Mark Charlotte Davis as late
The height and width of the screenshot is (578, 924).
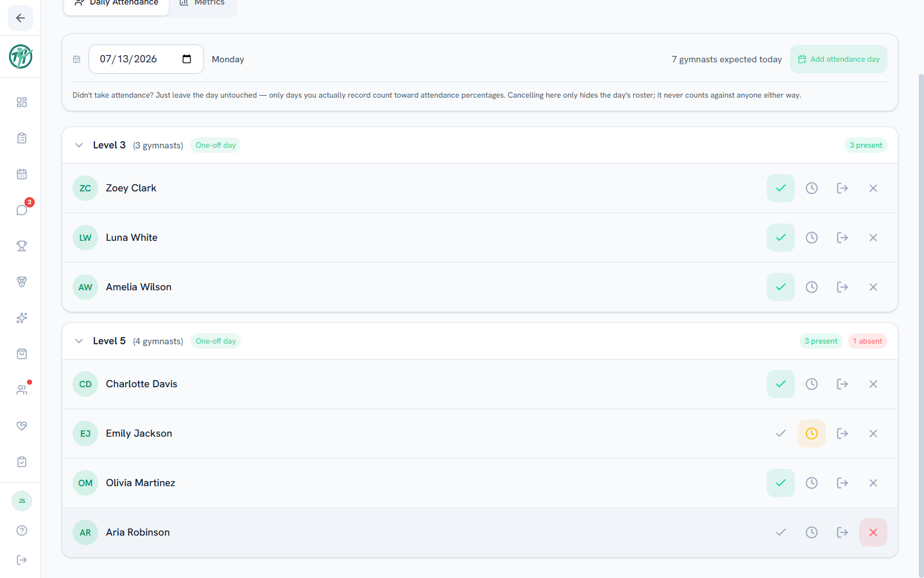coord(812,384)
